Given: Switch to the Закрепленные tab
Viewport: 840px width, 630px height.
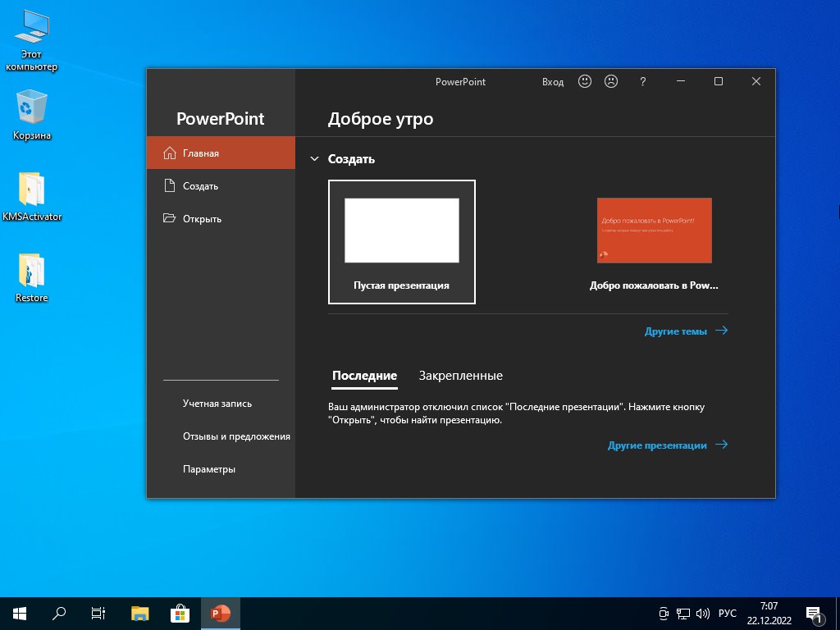Looking at the screenshot, I should 460,376.
